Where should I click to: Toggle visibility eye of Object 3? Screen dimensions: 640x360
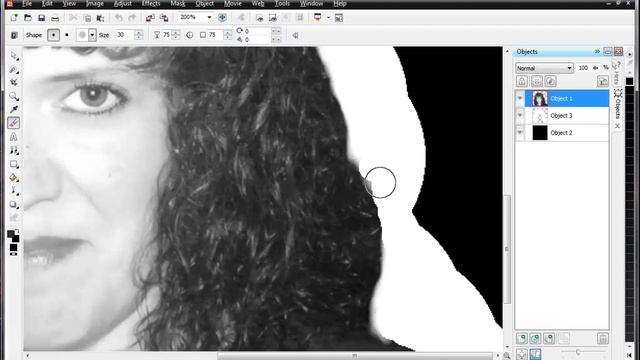pos(520,116)
